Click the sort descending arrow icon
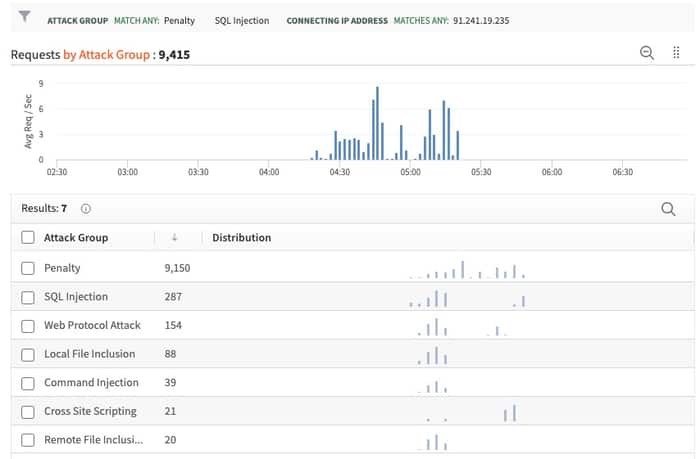The height and width of the screenshot is (459, 700). pos(174,238)
